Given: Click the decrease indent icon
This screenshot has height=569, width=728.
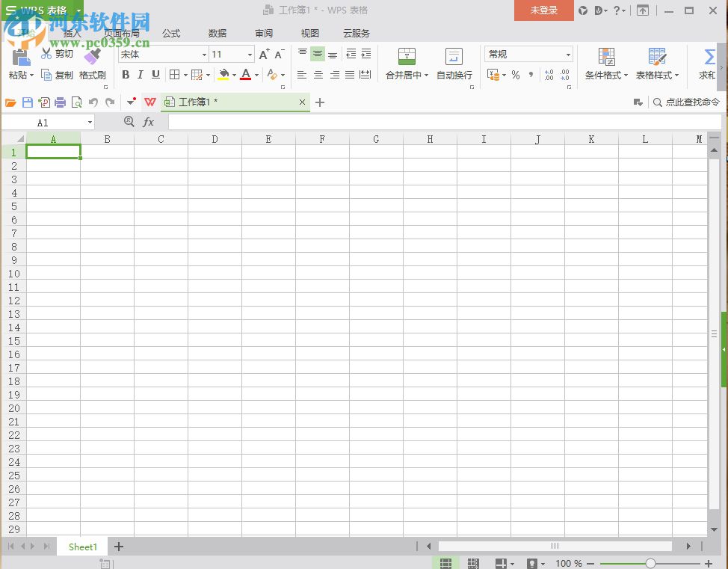Looking at the screenshot, I should point(351,54).
